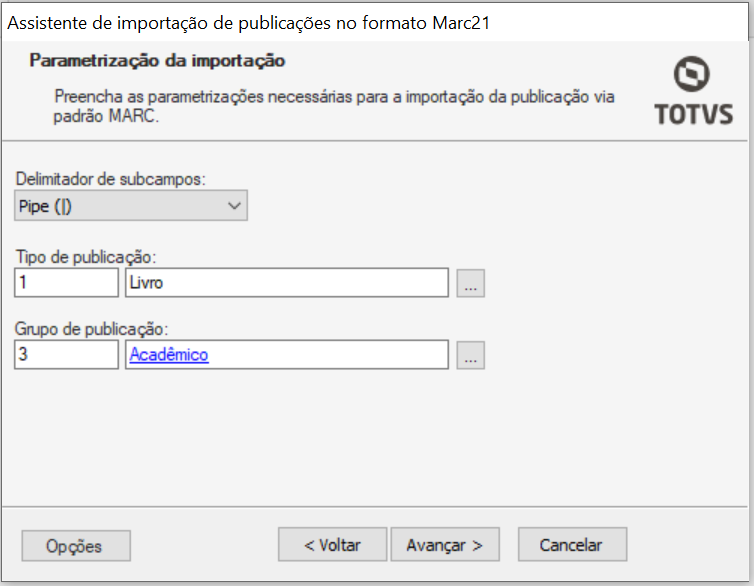Click the Livro description field
Viewport: 754px width, 586px height.
[x=287, y=283]
